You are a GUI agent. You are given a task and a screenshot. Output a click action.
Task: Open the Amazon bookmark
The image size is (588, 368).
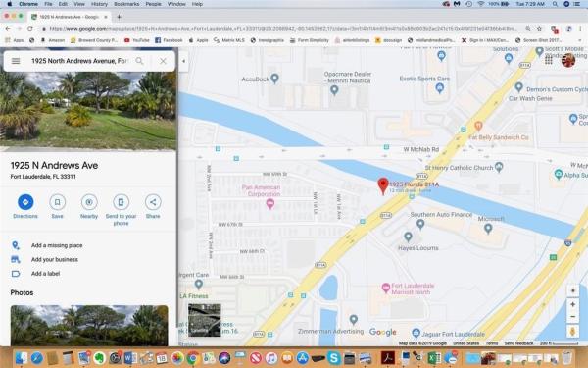(53, 40)
